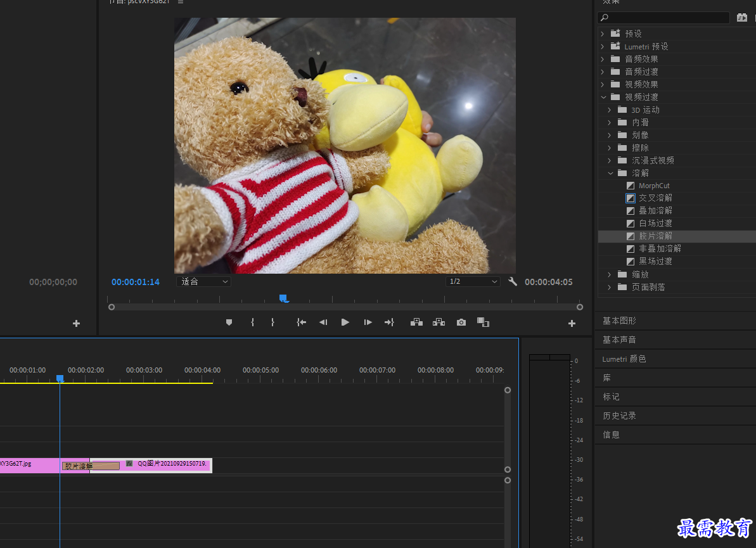Click the timeline playhead marker

[60, 378]
